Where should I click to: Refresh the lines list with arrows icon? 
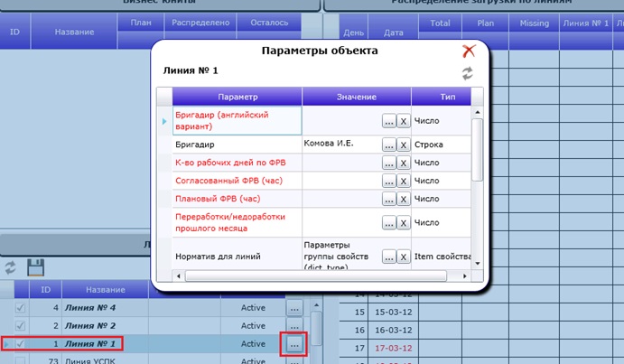pyautogui.click(x=10, y=267)
